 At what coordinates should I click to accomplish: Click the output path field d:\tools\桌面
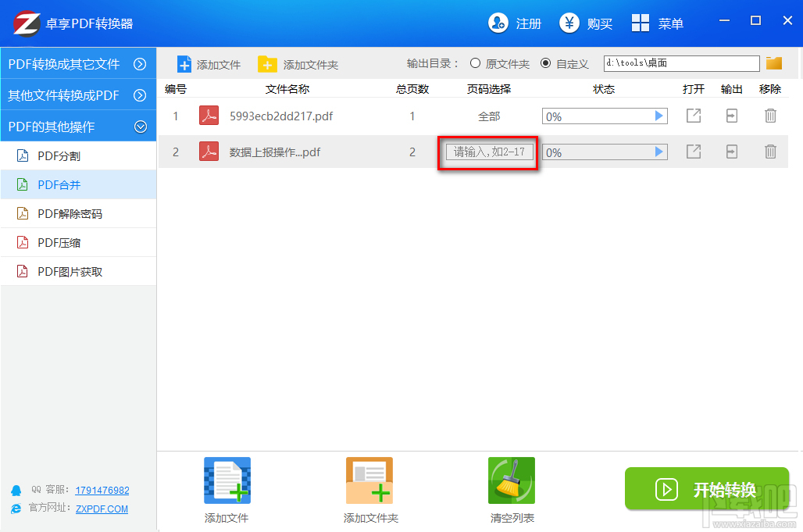click(682, 63)
